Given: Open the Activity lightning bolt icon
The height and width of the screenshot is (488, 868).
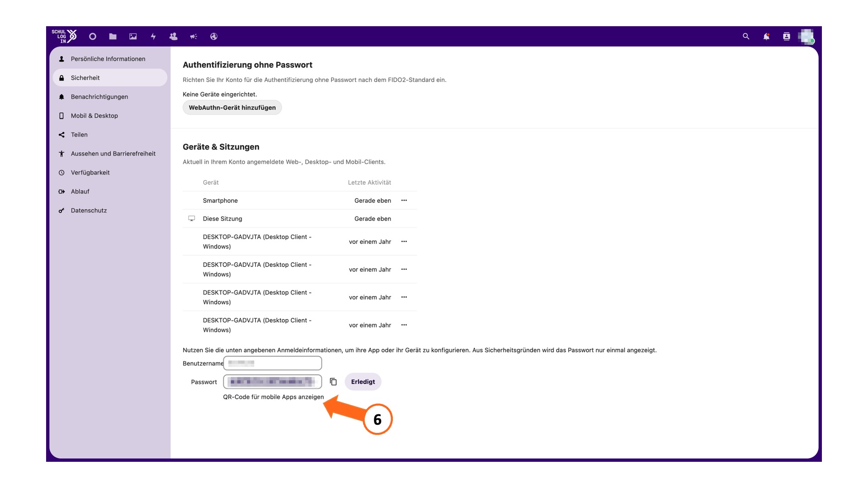Looking at the screenshot, I should pos(153,37).
